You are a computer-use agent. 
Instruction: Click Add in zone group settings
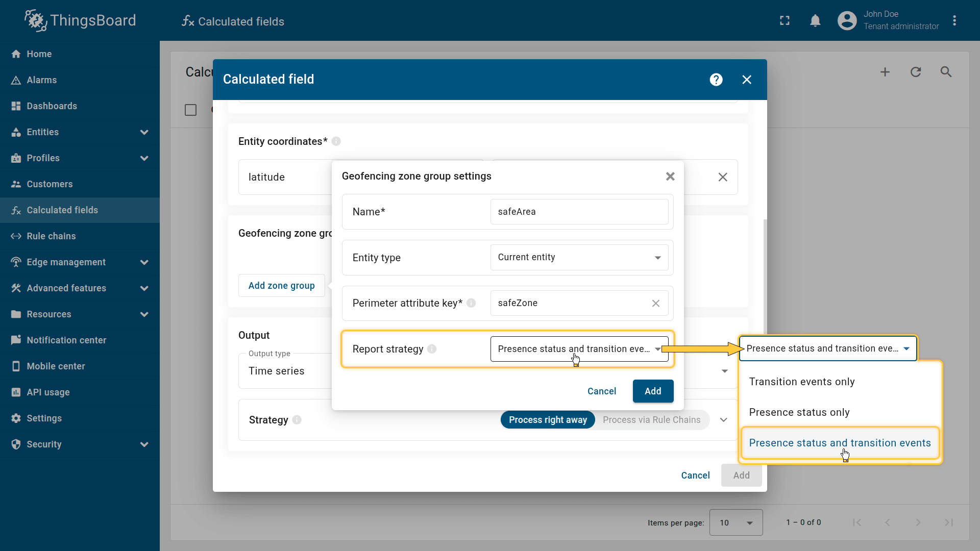[x=652, y=391]
